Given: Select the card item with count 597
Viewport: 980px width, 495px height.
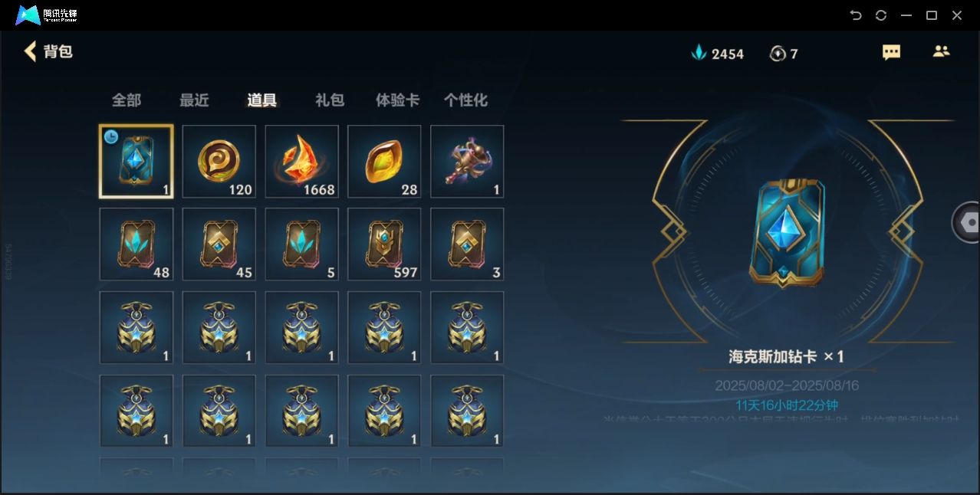Looking at the screenshot, I should click(384, 244).
